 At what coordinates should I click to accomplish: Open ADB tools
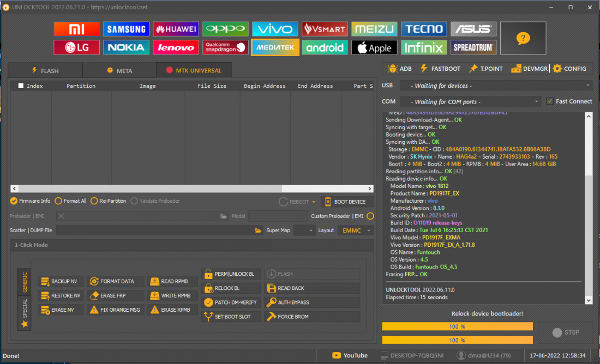[399, 69]
